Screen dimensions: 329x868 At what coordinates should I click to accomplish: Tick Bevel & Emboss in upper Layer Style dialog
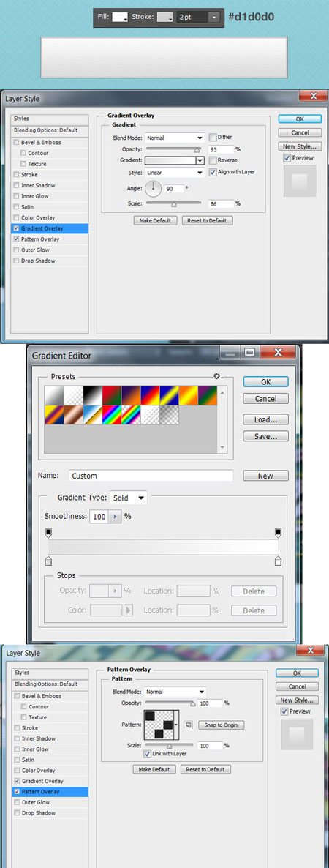(17, 142)
